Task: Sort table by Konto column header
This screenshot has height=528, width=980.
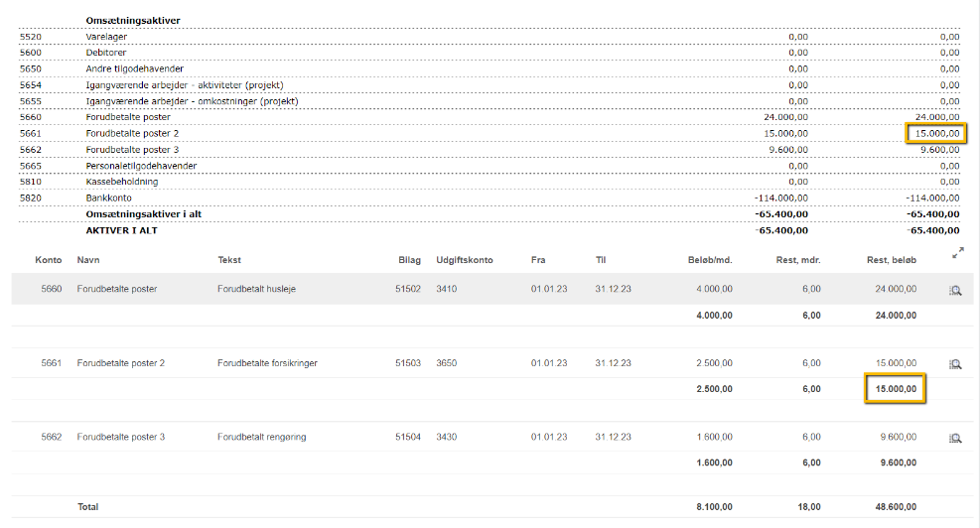Action: coord(49,260)
